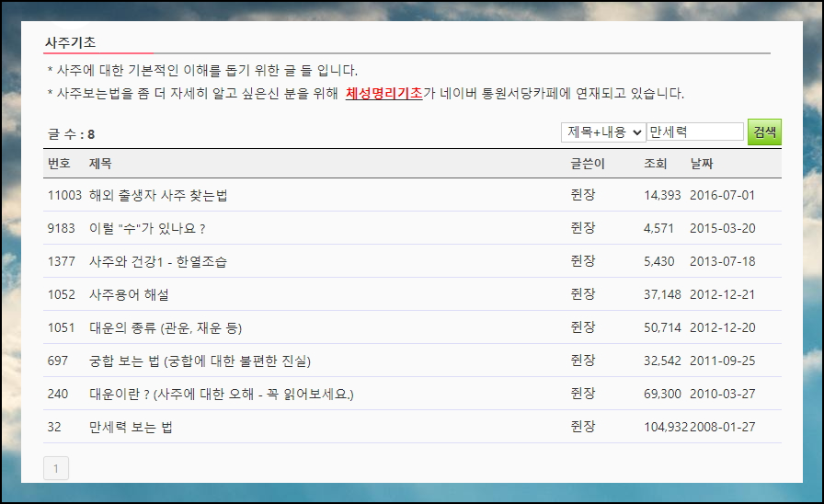Click the 제목 column header

100,164
